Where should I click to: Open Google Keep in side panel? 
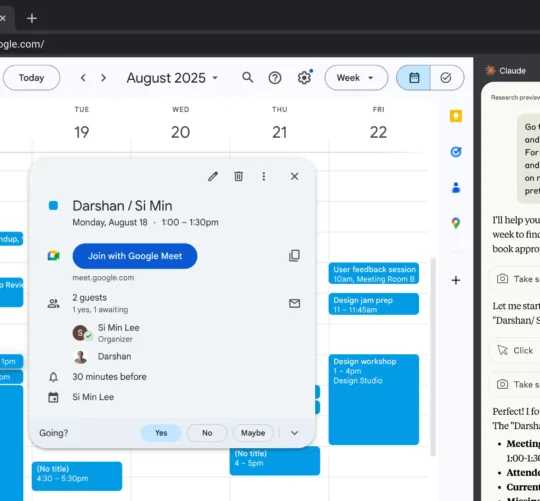pos(456,116)
